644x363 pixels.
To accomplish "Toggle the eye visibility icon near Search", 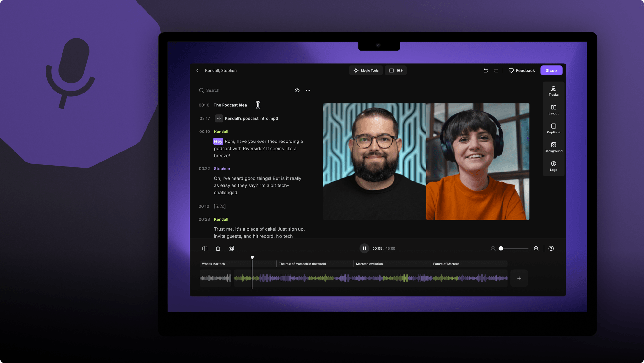I will tap(297, 90).
